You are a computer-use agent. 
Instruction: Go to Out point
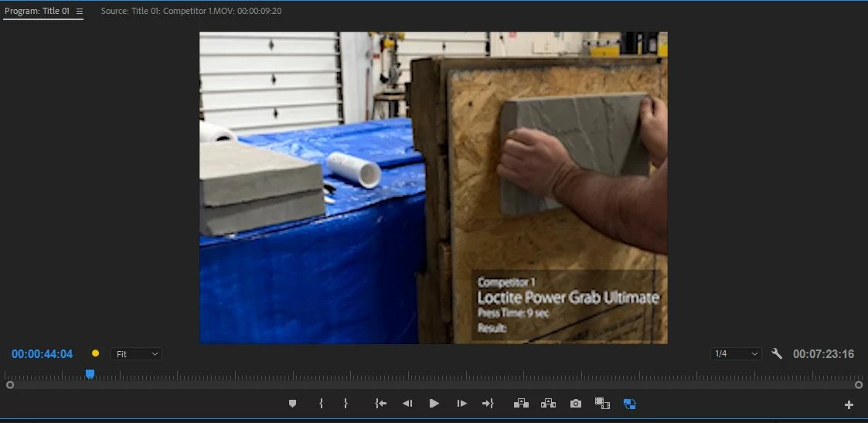(488, 404)
